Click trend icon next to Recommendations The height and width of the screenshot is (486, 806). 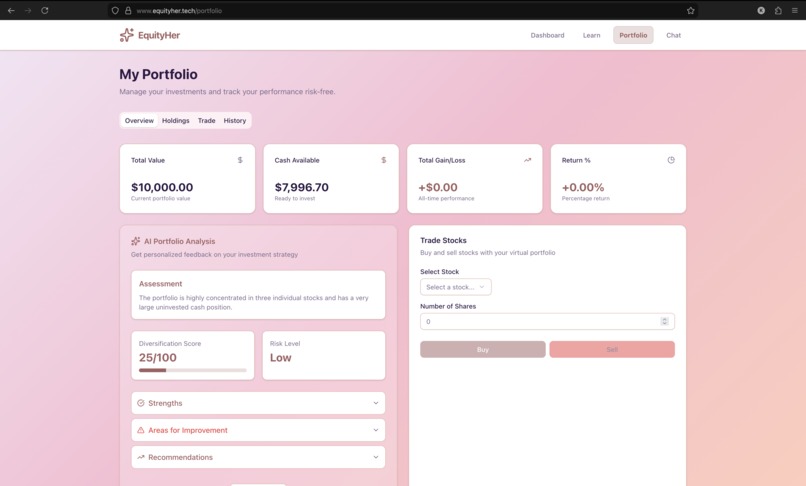tap(141, 457)
